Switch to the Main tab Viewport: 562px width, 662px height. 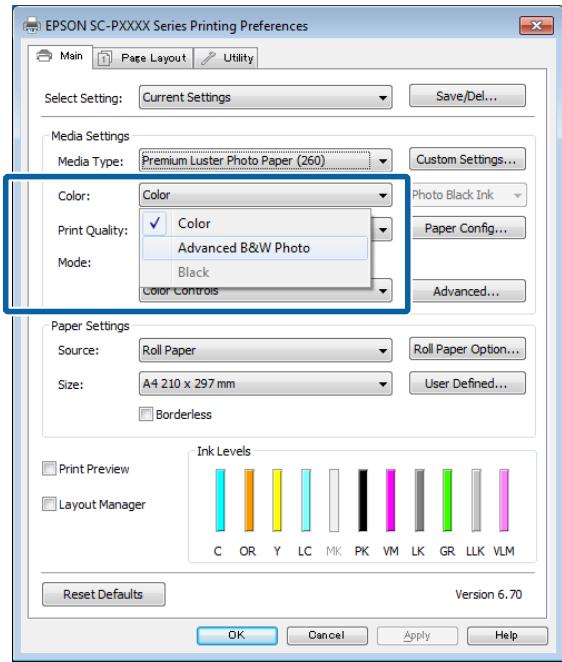tap(60, 56)
